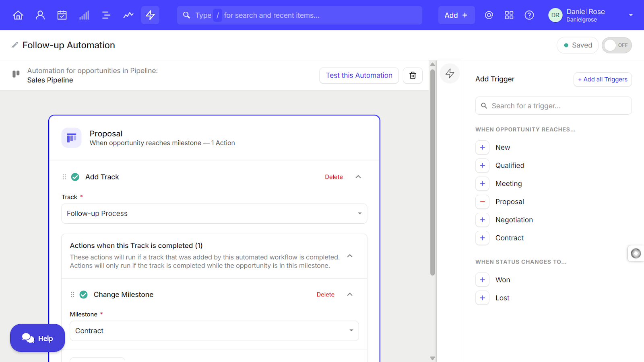The width and height of the screenshot is (644, 362).
Task: Click the Proposal milestone icon
Action: (72, 138)
